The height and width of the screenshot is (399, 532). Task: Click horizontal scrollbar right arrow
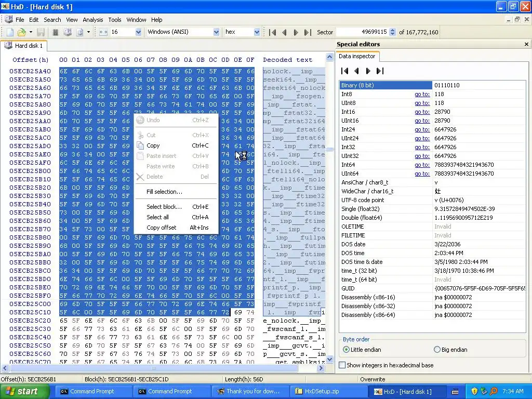321,368
